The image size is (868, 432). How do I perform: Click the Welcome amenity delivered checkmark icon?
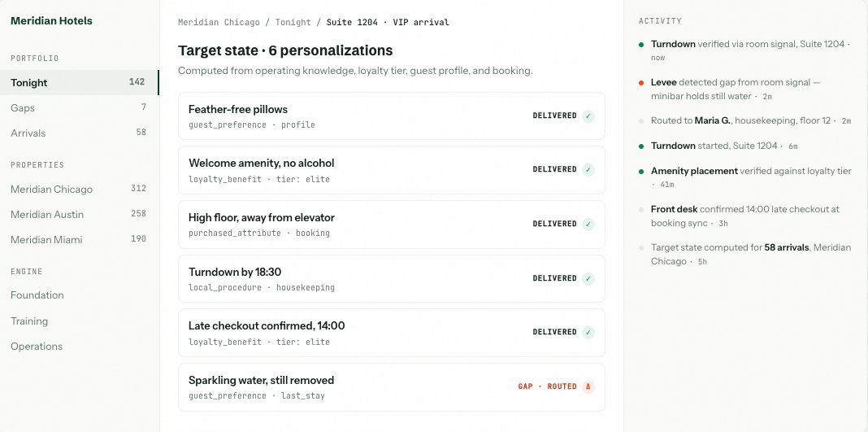click(x=588, y=169)
